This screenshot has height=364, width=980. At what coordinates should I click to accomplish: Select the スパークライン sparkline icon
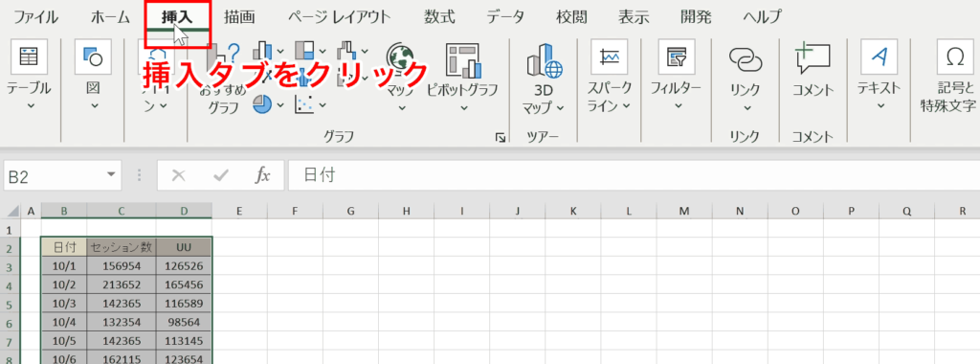click(x=610, y=57)
